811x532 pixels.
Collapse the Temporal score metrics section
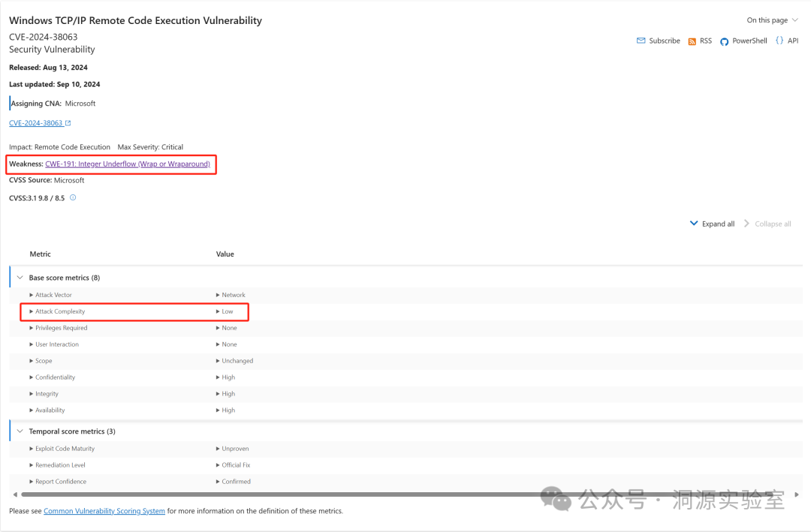20,431
